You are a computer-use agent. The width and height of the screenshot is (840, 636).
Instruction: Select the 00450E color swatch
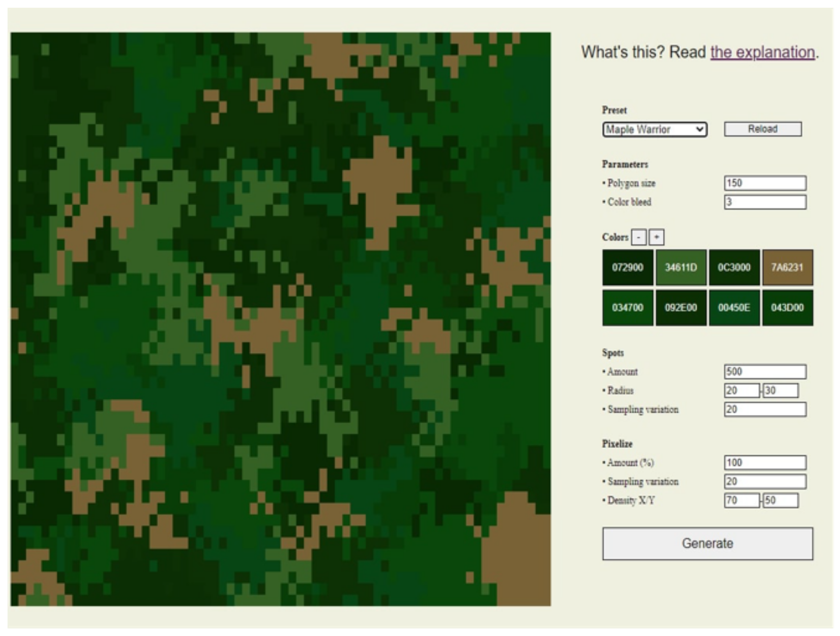click(734, 308)
